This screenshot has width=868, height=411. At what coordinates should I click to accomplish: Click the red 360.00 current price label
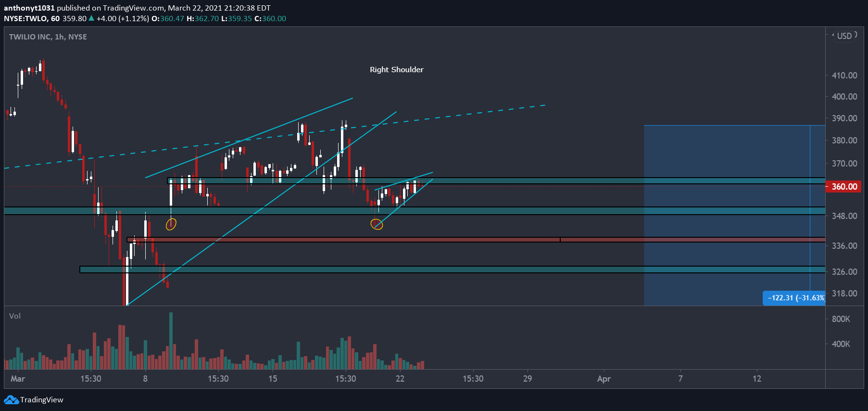point(844,187)
